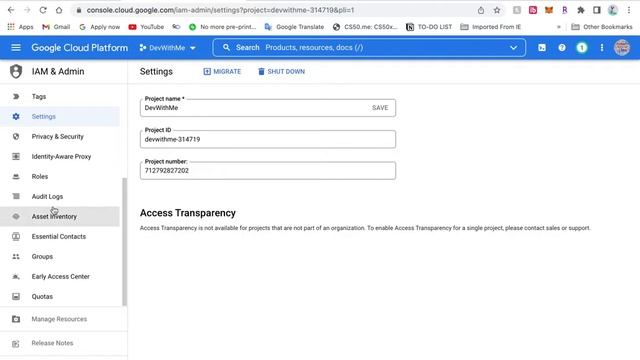The width and height of the screenshot is (640, 360).
Task: Open the three-dot settings menu in header
Action: pyautogui.click(x=602, y=48)
